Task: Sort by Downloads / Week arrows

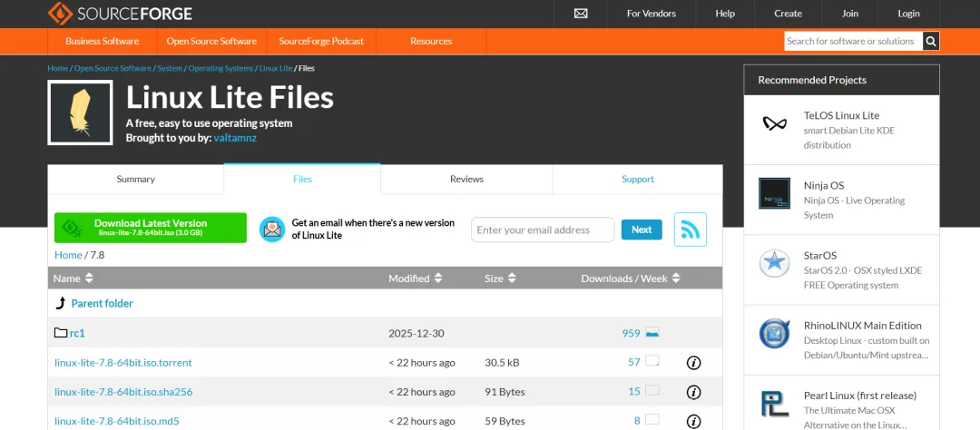Action: [x=676, y=279]
